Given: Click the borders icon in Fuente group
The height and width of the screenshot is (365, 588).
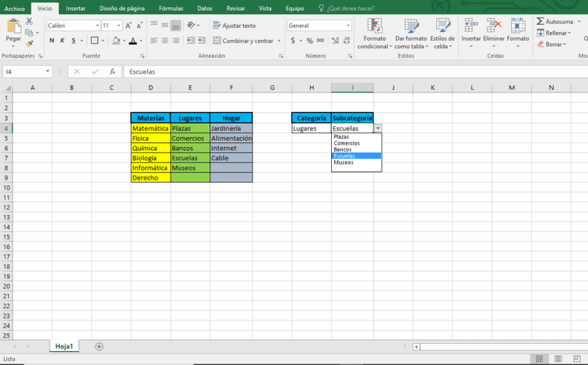Looking at the screenshot, I should point(95,40).
